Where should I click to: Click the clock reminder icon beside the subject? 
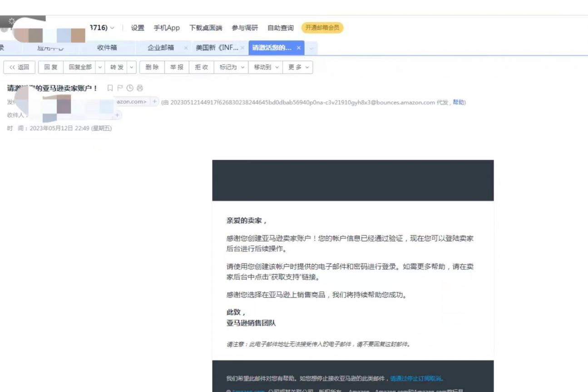[130, 88]
